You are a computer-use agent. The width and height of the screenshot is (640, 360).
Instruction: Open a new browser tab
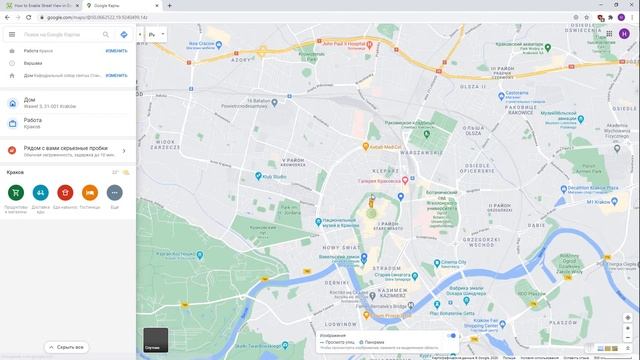click(169, 6)
